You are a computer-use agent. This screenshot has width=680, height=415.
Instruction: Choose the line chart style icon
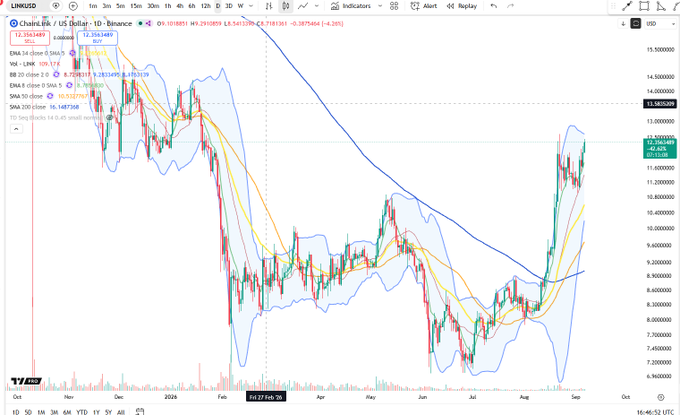pos(303,6)
